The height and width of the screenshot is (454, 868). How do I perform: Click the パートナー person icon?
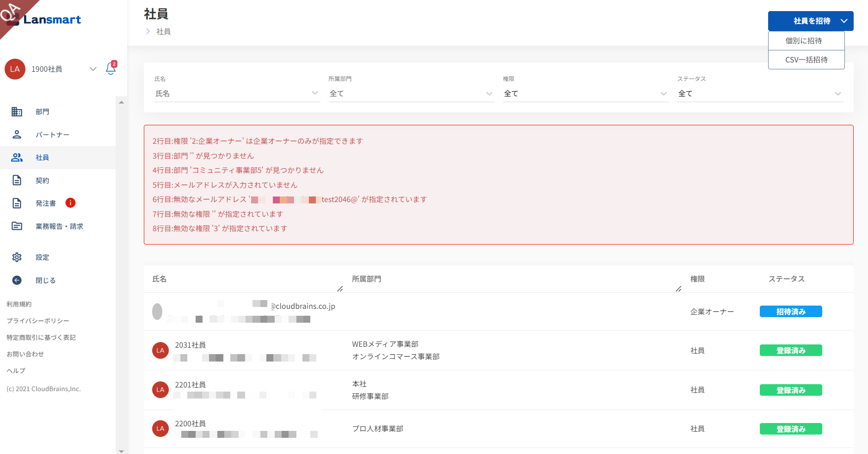[17, 135]
